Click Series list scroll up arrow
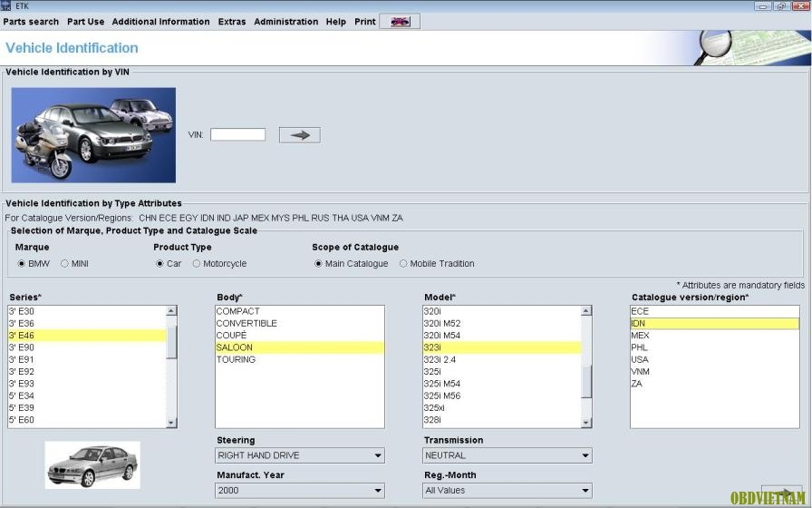The height and width of the screenshot is (508, 812). (171, 311)
